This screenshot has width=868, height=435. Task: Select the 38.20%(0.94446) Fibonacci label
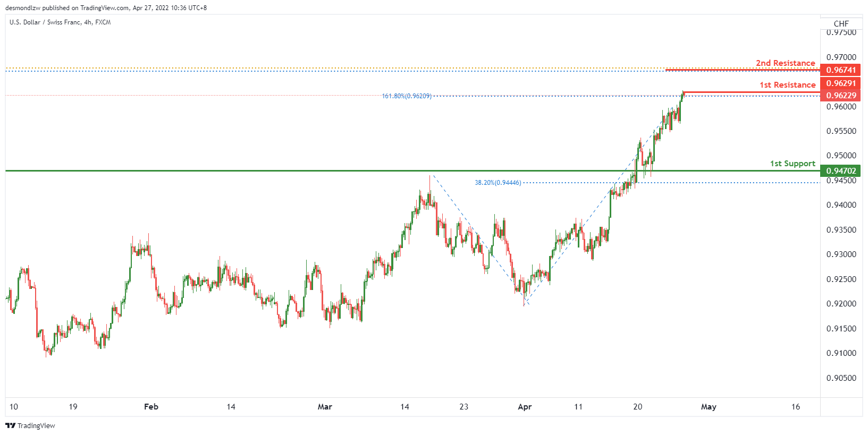click(498, 183)
